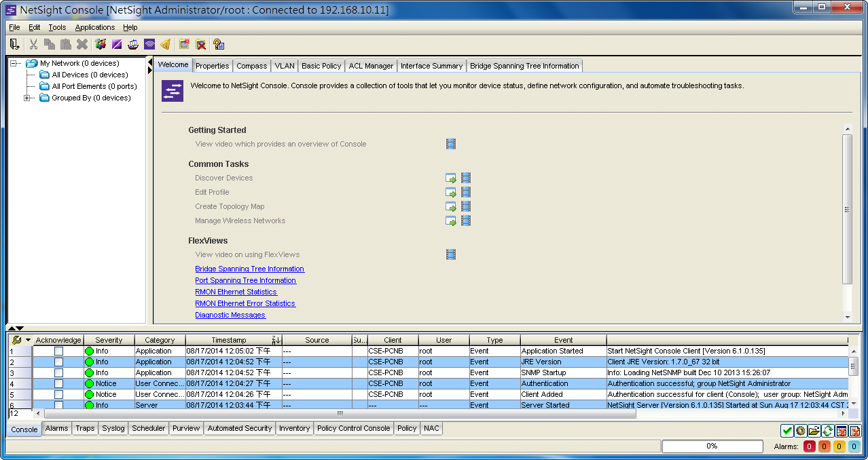The image size is (868, 460).
Task: Play the FlexViews video film icon
Action: click(x=451, y=254)
